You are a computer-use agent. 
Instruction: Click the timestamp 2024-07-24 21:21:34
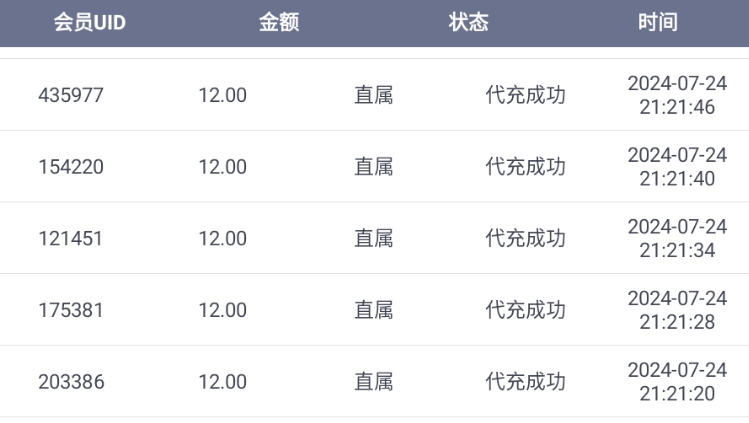[x=677, y=239]
